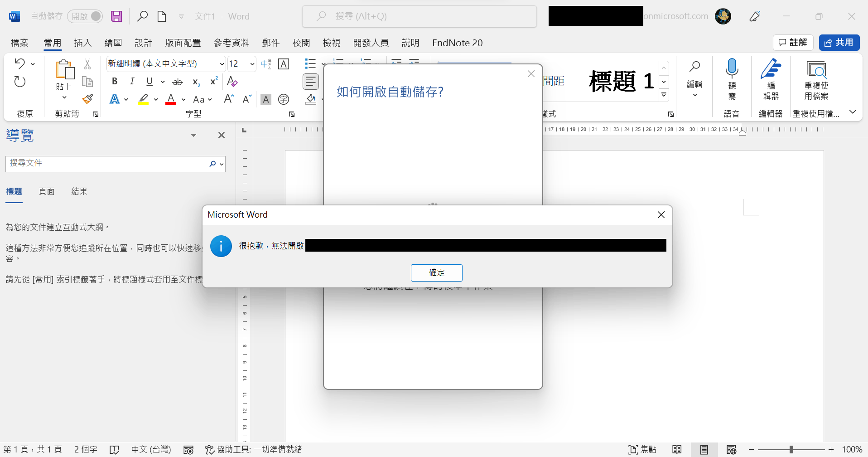Expand the styles gallery More arrow

point(664,95)
